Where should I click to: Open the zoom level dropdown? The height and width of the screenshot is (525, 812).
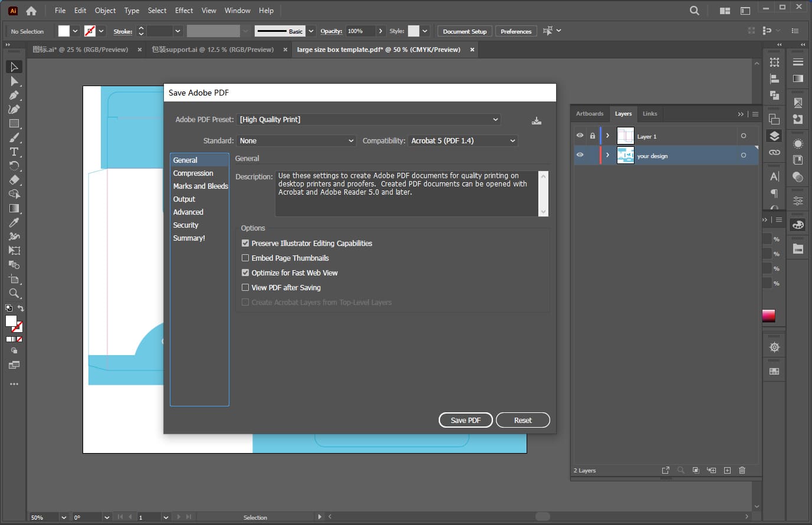click(x=64, y=517)
